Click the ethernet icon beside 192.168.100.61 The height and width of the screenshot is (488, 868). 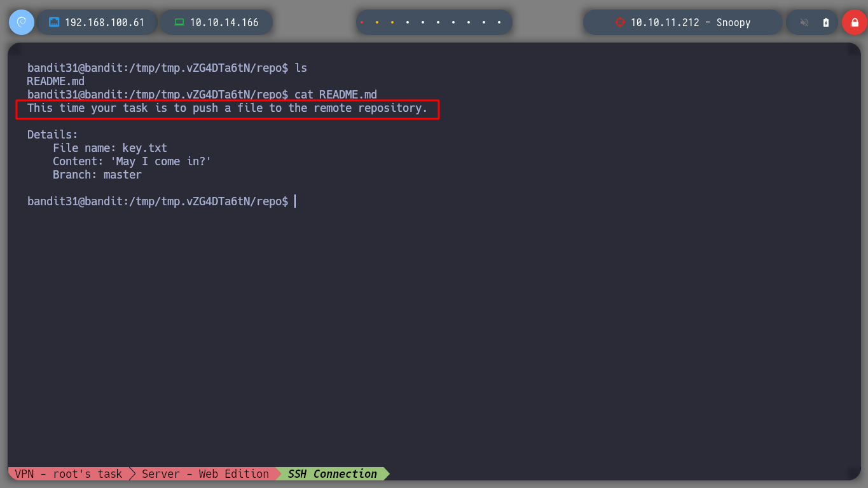(x=54, y=22)
